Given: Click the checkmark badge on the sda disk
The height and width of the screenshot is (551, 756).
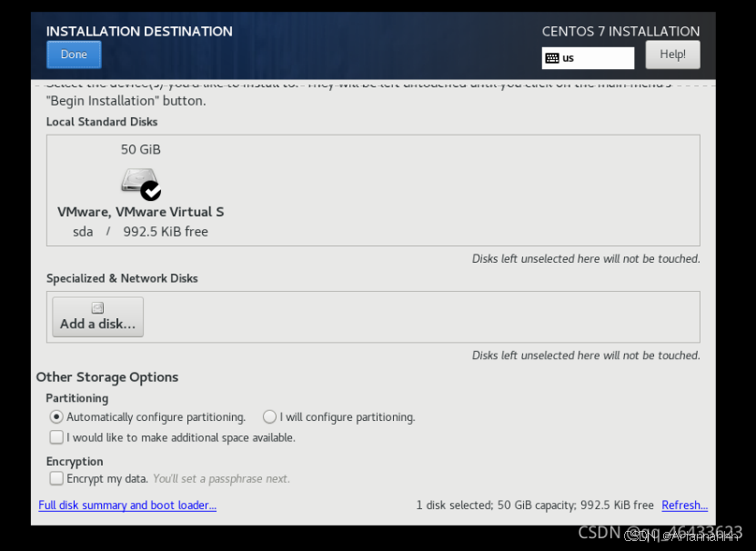Looking at the screenshot, I should tap(151, 191).
